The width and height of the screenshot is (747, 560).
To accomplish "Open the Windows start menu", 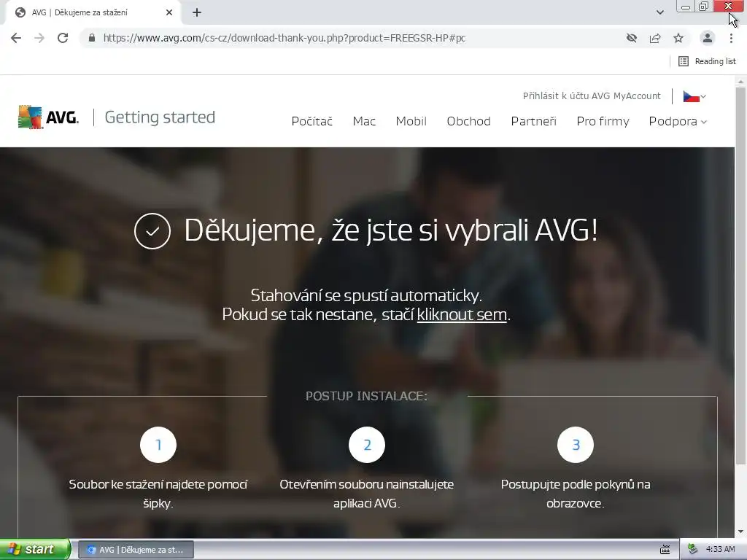I will tap(35, 549).
